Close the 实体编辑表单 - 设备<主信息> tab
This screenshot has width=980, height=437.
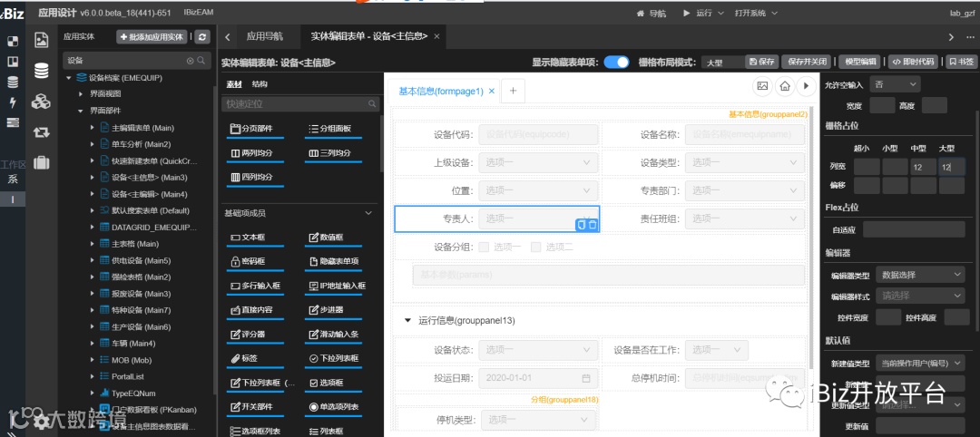coord(436,37)
